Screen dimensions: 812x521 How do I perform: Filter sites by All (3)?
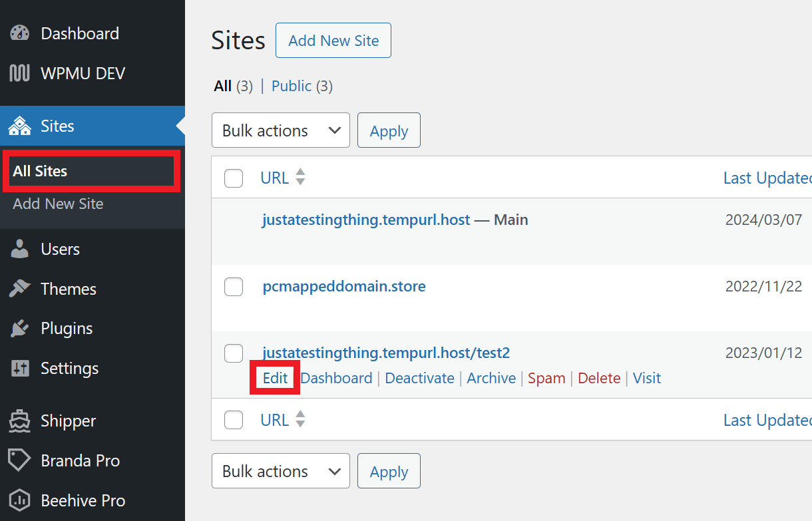(233, 86)
